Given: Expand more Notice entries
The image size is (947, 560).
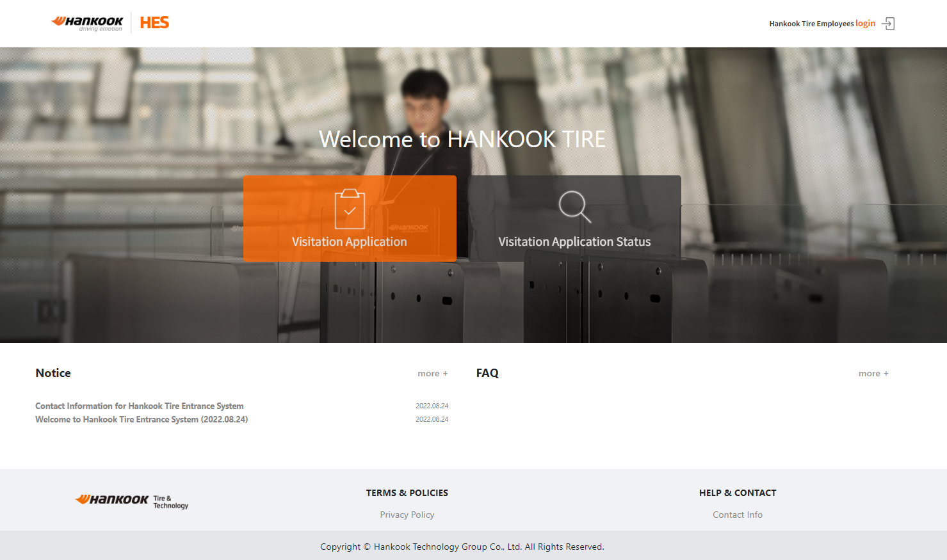Looking at the screenshot, I should [x=432, y=374].
